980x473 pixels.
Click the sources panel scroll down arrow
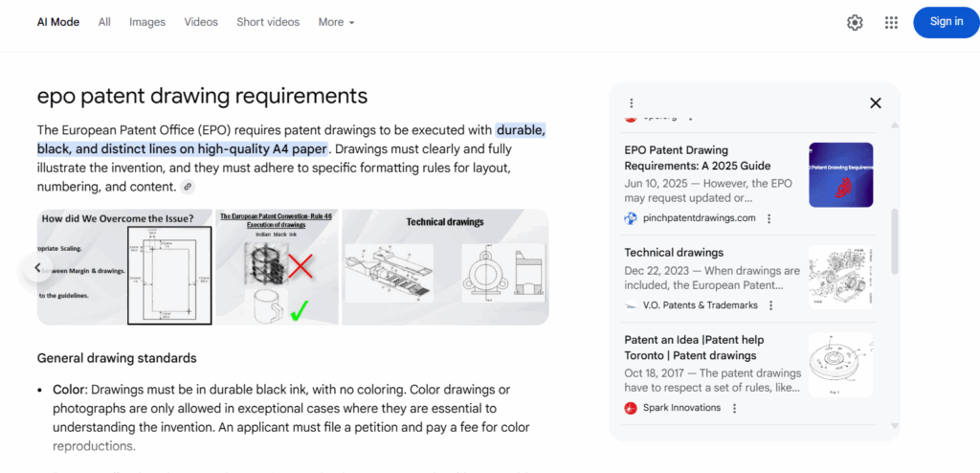(895, 425)
